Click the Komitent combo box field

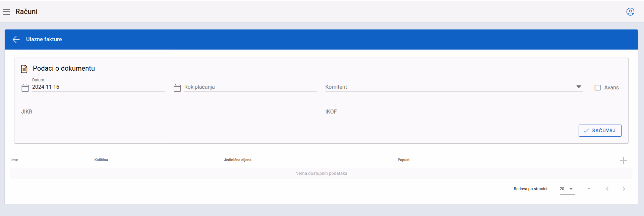point(454,87)
